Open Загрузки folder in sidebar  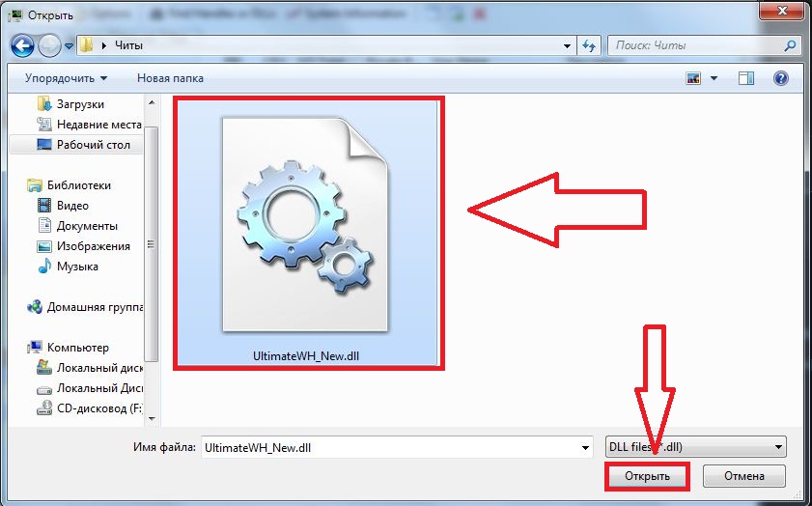(x=80, y=103)
